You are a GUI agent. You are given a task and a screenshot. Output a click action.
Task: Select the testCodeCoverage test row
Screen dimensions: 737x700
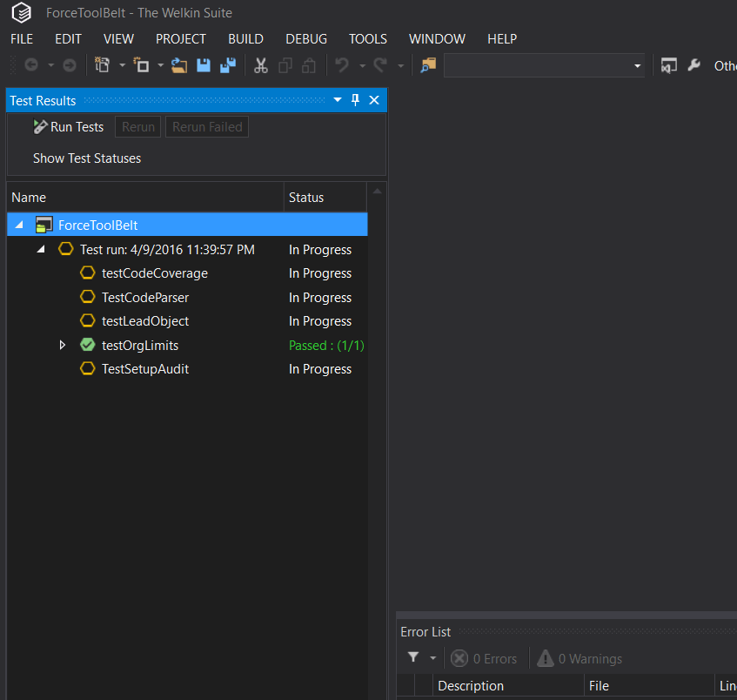[x=187, y=273]
